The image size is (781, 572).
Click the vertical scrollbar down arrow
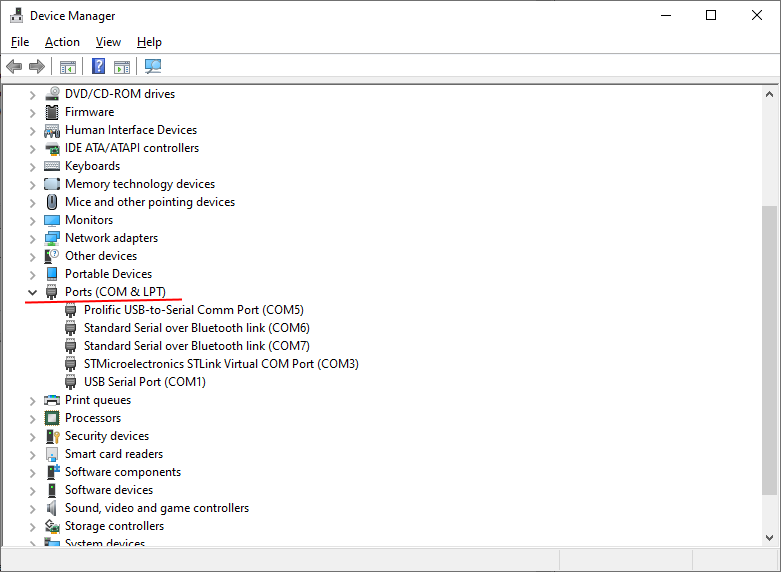click(x=769, y=538)
